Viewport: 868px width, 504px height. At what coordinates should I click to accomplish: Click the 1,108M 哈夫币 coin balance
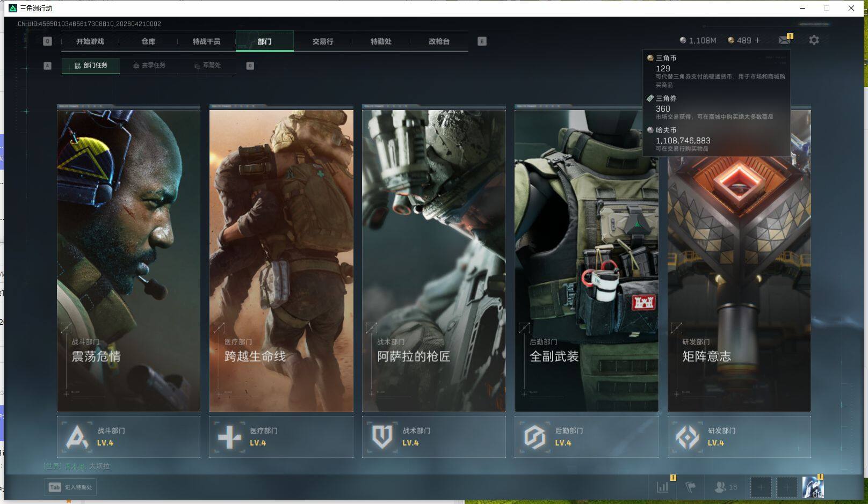click(698, 40)
